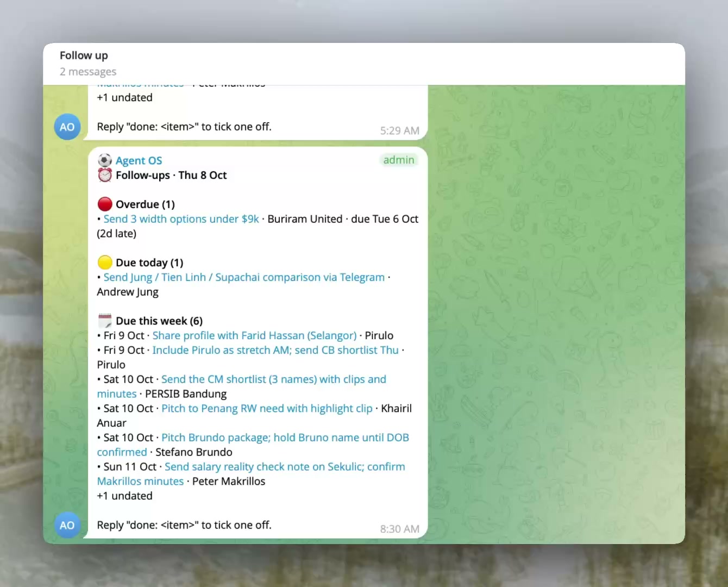This screenshot has height=587, width=728.
Task: Click the AO avatar beside the 5:29 AM message
Action: (67, 127)
